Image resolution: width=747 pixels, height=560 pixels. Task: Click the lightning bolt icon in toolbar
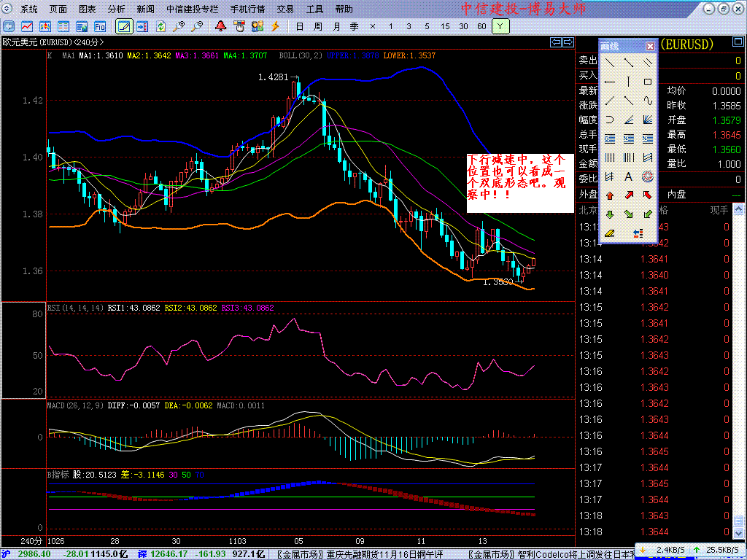pyautogui.click(x=275, y=26)
